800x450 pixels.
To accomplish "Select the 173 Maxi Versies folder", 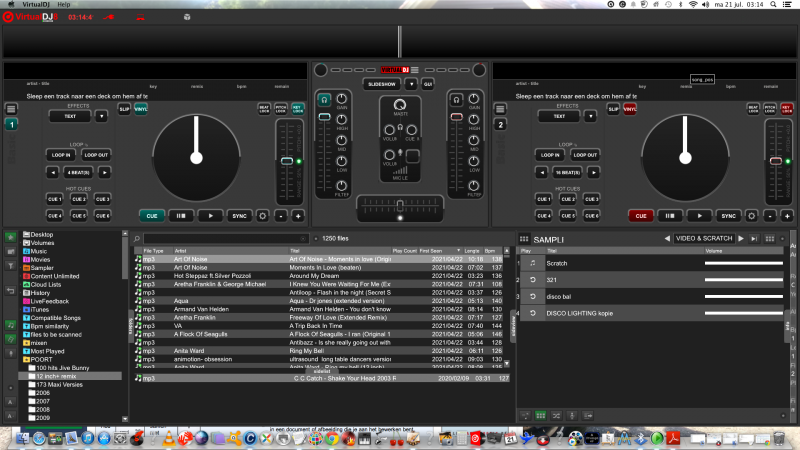I will (59, 385).
